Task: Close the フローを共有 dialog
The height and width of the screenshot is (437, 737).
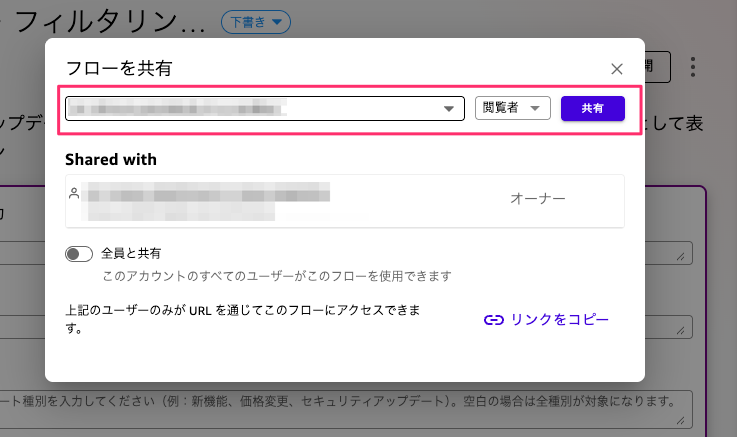Action: click(617, 69)
